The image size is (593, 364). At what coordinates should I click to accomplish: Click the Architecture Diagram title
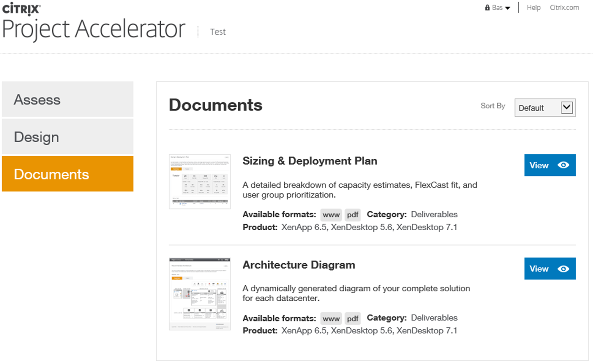coord(299,265)
